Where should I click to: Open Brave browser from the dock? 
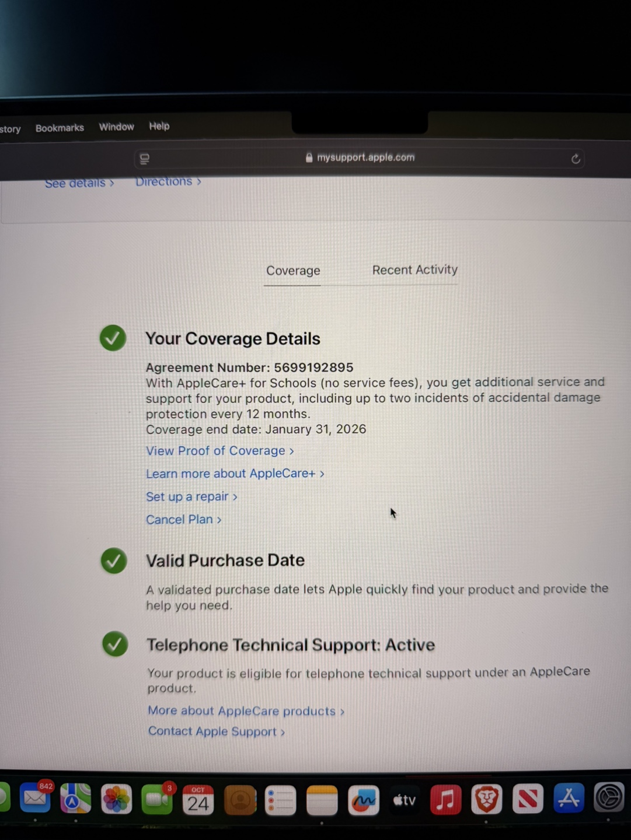486,799
